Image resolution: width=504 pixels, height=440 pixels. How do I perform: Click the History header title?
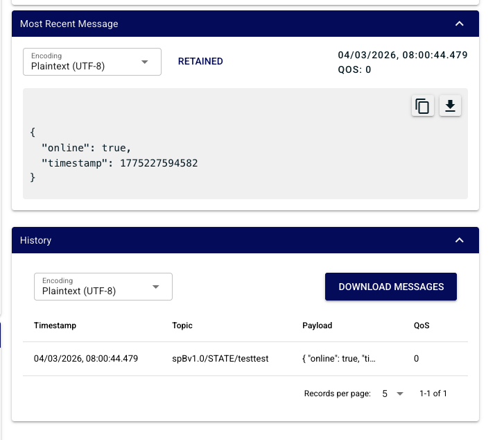(35, 240)
